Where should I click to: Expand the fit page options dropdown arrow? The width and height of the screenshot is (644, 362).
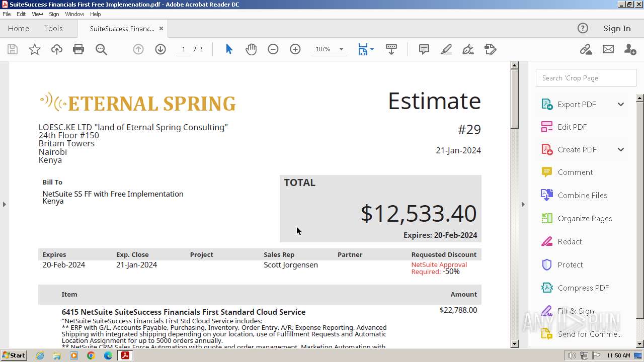(372, 49)
